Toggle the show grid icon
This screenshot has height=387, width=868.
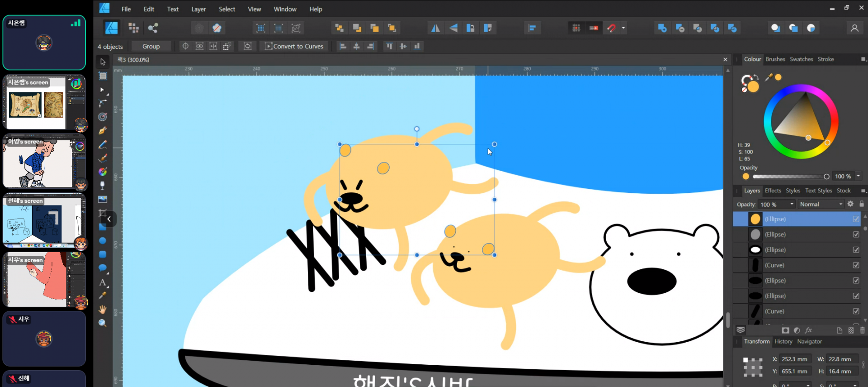(x=576, y=28)
